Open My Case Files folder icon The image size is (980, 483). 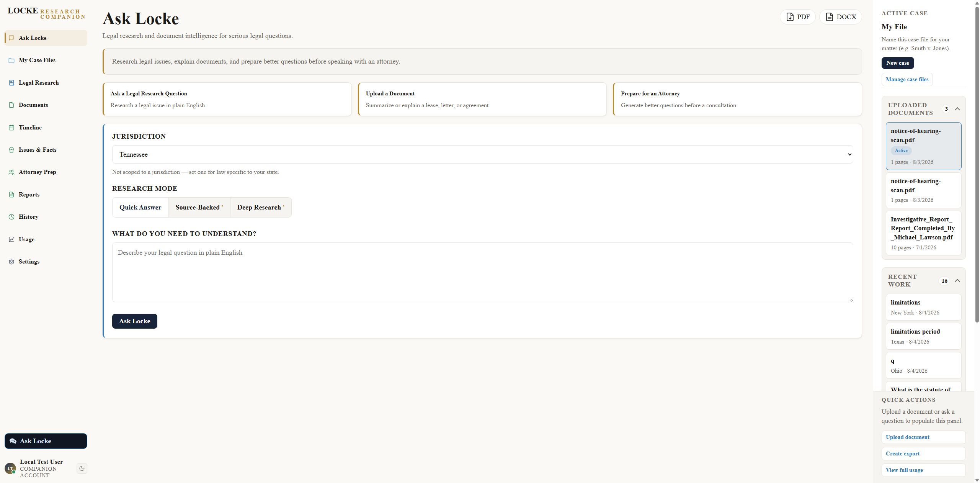tap(11, 60)
